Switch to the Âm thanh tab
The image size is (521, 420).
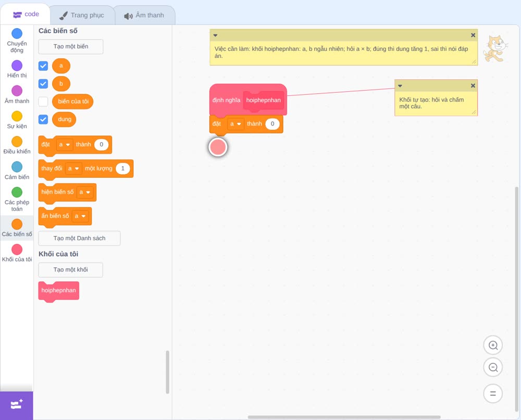tap(144, 15)
